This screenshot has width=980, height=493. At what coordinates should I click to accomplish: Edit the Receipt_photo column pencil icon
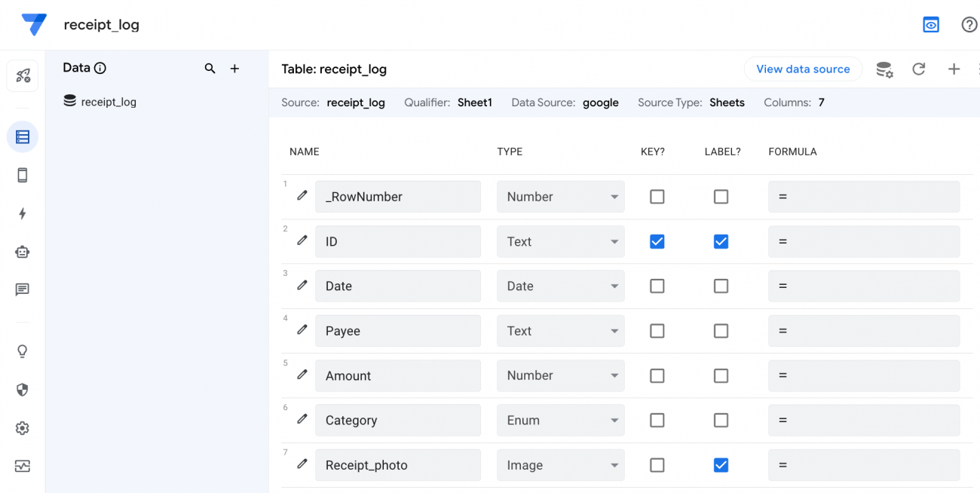(302, 464)
